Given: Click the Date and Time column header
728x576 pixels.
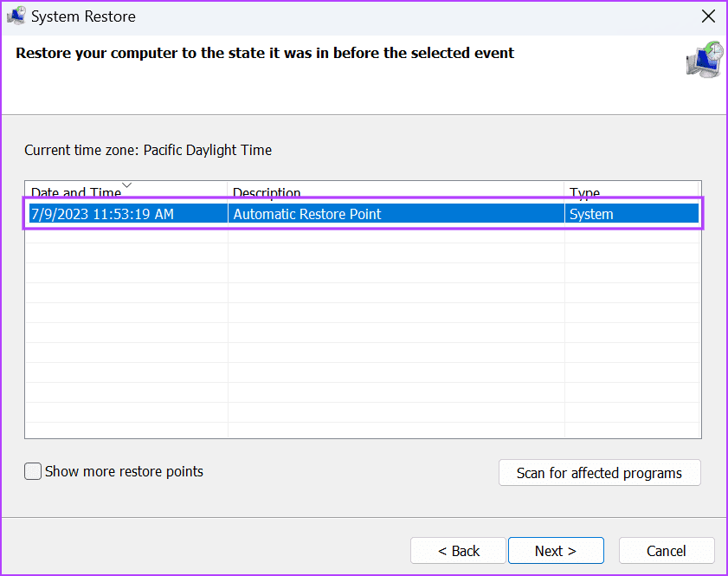Looking at the screenshot, I should 79,192.
